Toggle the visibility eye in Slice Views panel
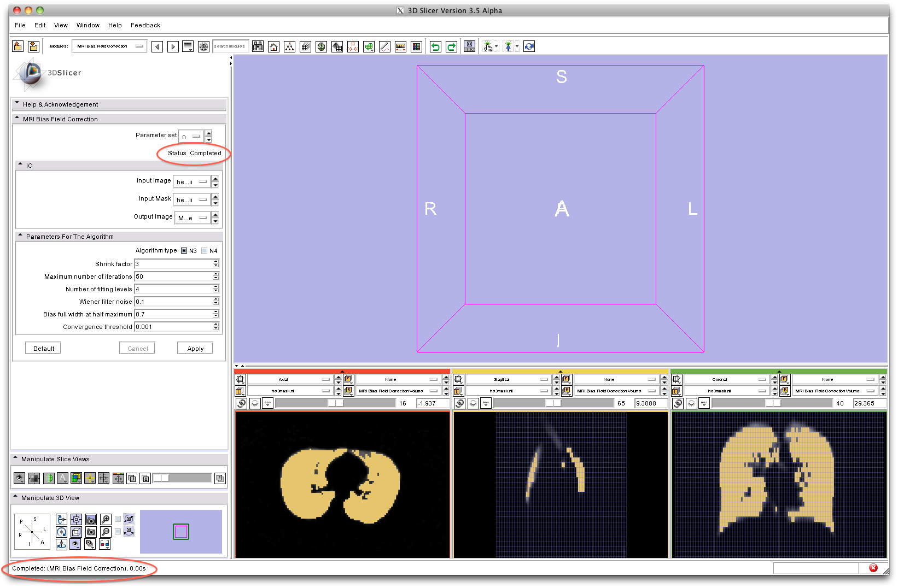 (x=19, y=479)
